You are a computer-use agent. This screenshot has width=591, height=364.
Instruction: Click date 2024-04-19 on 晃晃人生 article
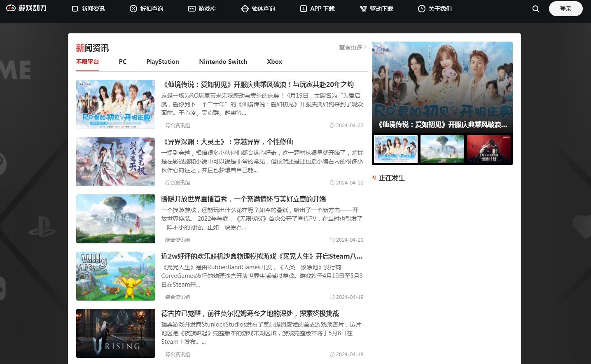(350, 297)
